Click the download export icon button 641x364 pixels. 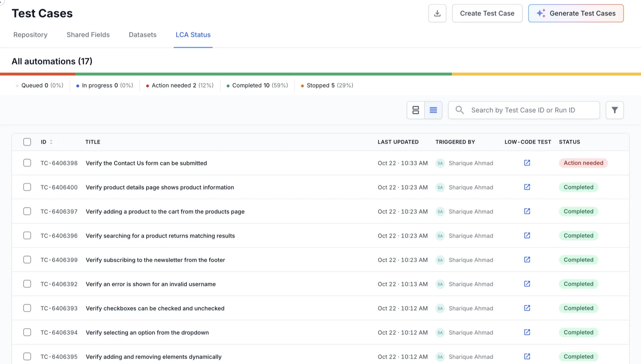coord(437,13)
